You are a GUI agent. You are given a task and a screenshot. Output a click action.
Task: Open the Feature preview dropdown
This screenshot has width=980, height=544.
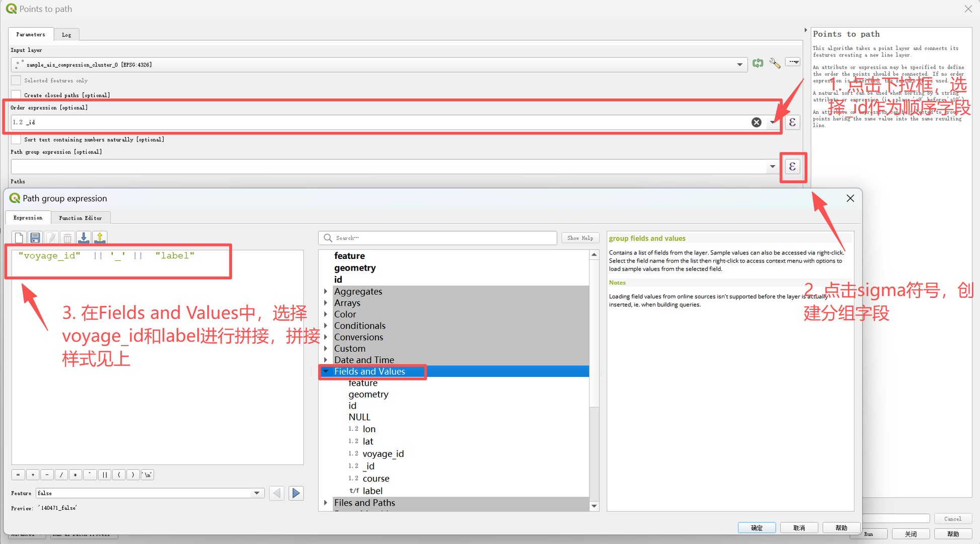[257, 493]
